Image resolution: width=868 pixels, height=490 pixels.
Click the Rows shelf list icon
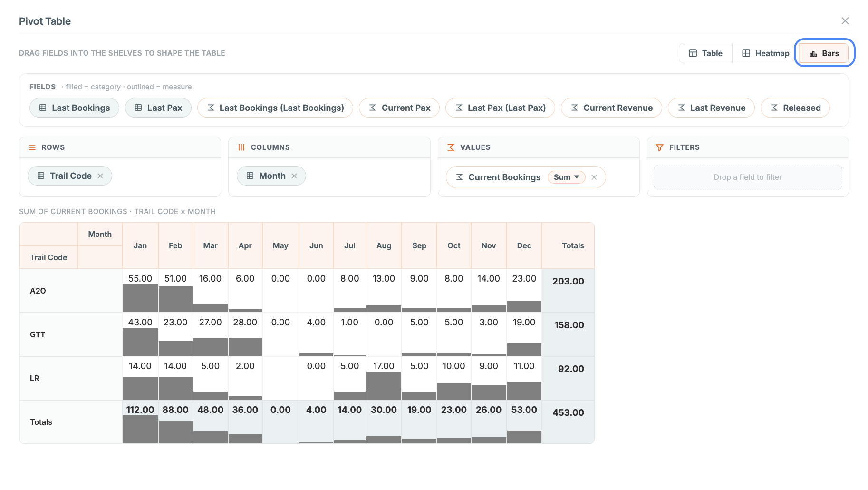coord(32,147)
